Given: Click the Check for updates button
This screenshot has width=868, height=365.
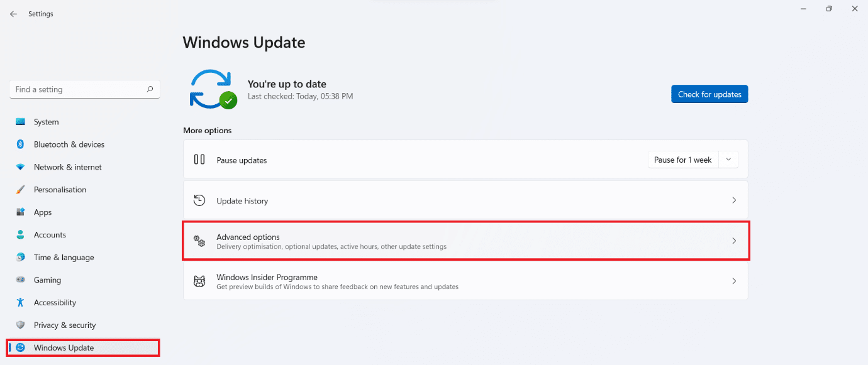Looking at the screenshot, I should pos(709,94).
